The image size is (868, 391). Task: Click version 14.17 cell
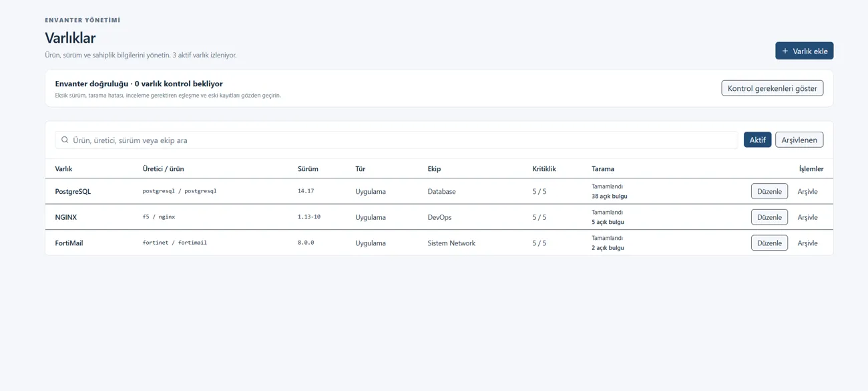point(306,191)
